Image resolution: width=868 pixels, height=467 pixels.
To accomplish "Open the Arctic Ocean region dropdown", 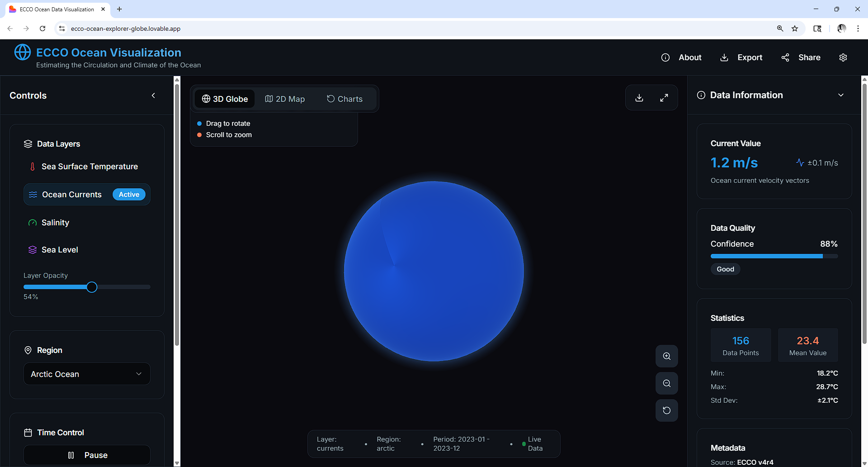I will tap(87, 374).
